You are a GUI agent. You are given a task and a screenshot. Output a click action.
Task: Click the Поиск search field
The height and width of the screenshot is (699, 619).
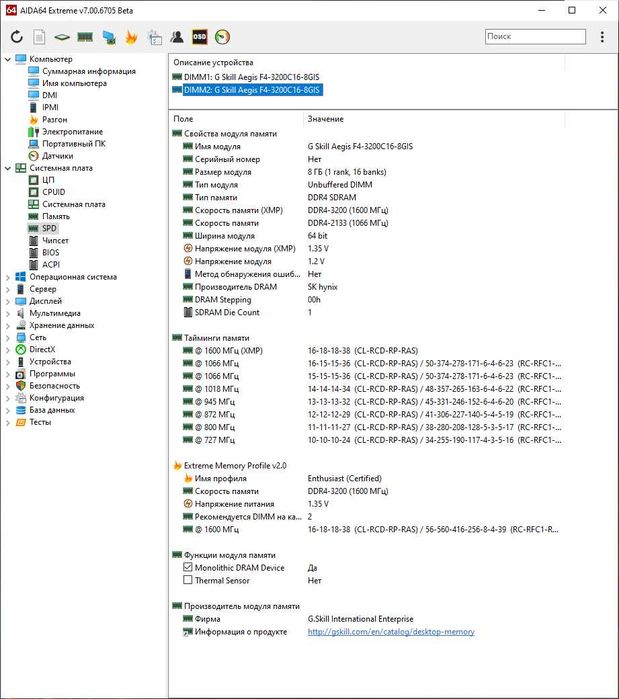[535, 37]
